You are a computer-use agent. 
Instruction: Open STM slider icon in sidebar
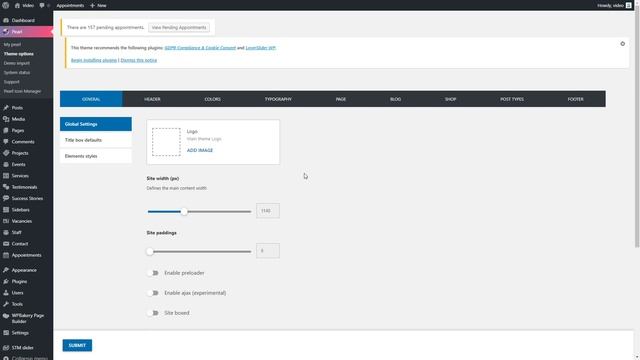6,347
